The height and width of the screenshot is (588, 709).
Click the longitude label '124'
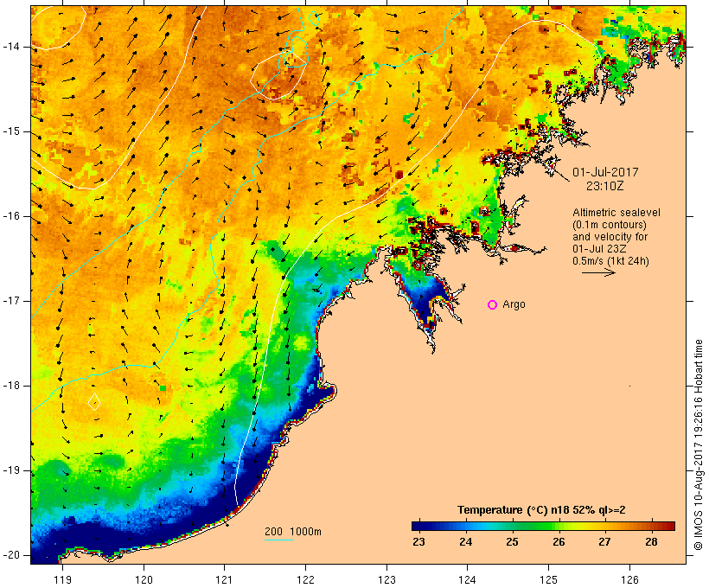point(467,580)
